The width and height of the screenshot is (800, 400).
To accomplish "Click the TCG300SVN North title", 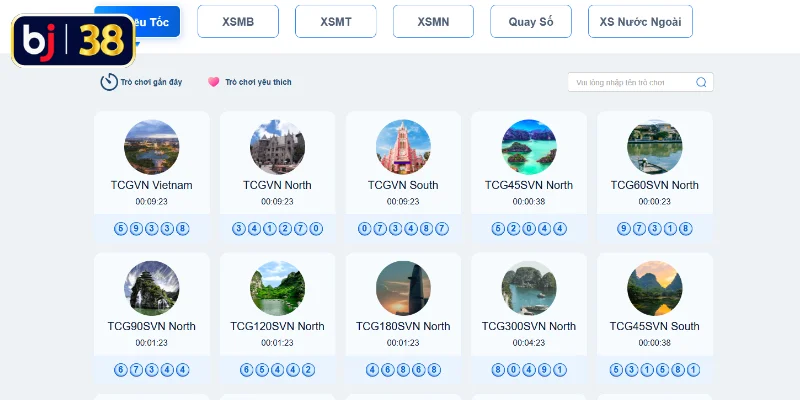I will [529, 327].
